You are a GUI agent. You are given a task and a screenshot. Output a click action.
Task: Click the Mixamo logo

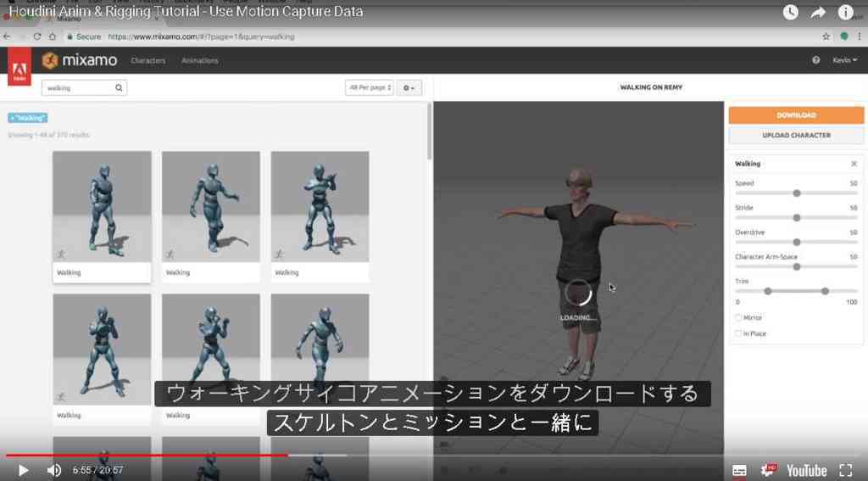coord(80,60)
